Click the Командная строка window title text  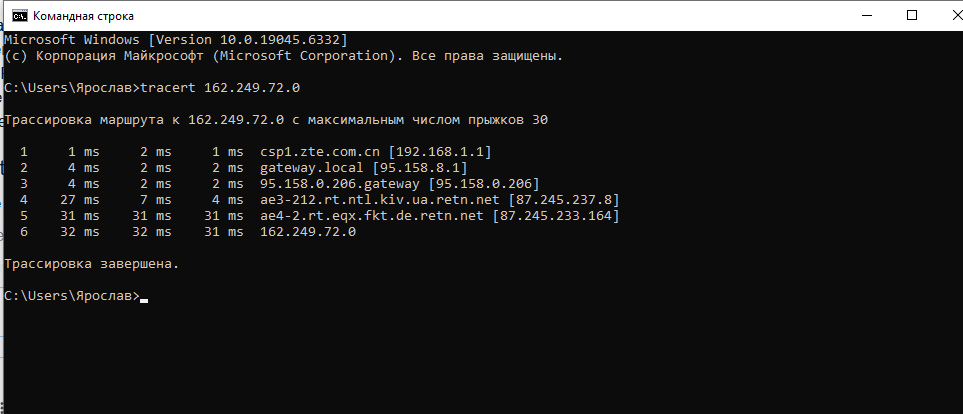click(83, 16)
